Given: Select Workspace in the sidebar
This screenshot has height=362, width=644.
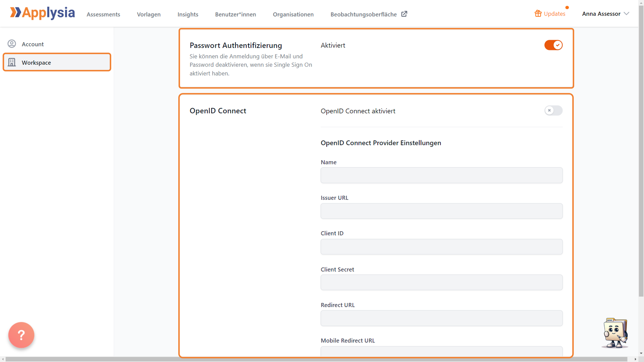Looking at the screenshot, I should (57, 62).
